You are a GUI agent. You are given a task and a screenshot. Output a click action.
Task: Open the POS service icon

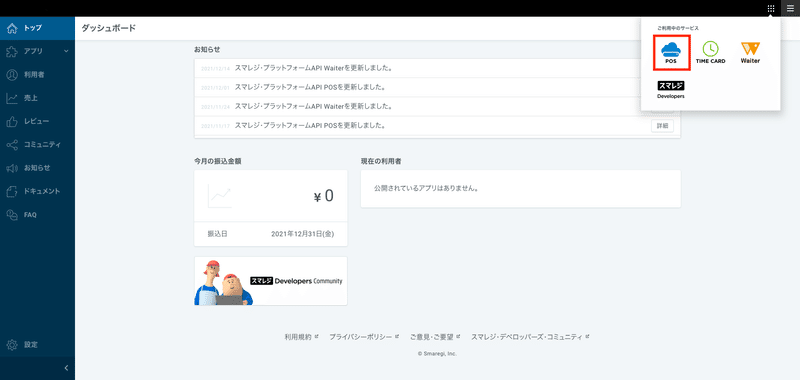(x=671, y=53)
